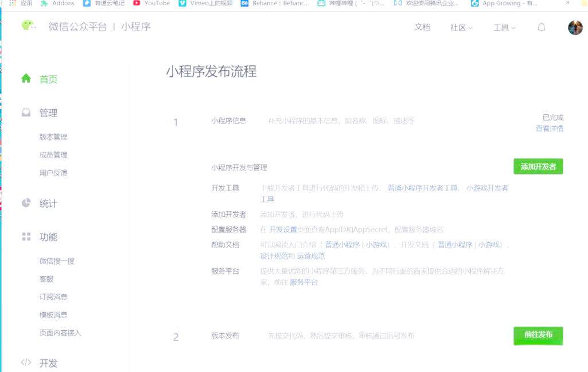Viewport: 588px width, 372px height.
Task: Open the 运营规范 link
Action: (311, 255)
